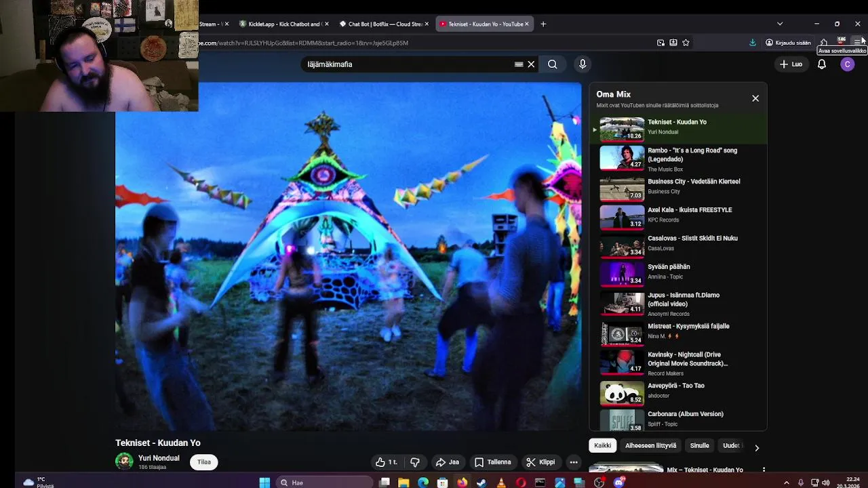Screen dimensions: 868x488
Task: Open Aavepyörä - Tao Tao panda thumbnail
Action: point(622,393)
